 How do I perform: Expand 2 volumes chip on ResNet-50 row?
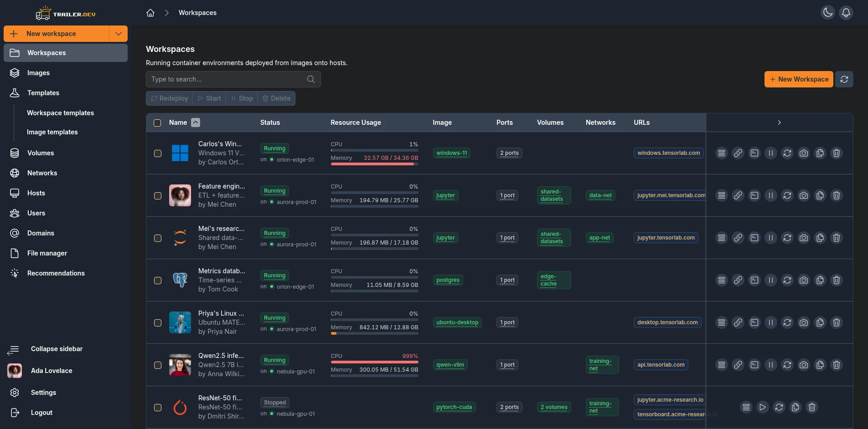554,407
